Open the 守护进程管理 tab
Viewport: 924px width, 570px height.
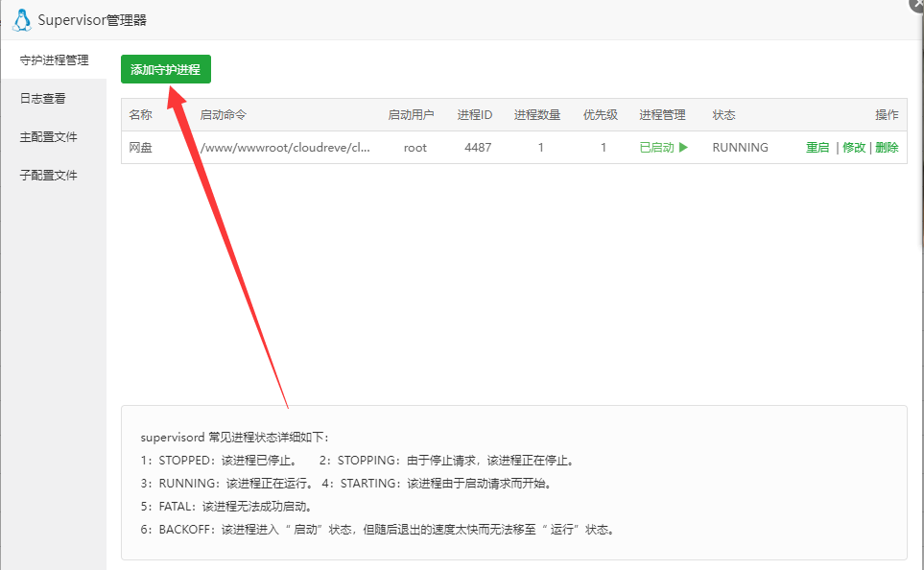pos(54,60)
